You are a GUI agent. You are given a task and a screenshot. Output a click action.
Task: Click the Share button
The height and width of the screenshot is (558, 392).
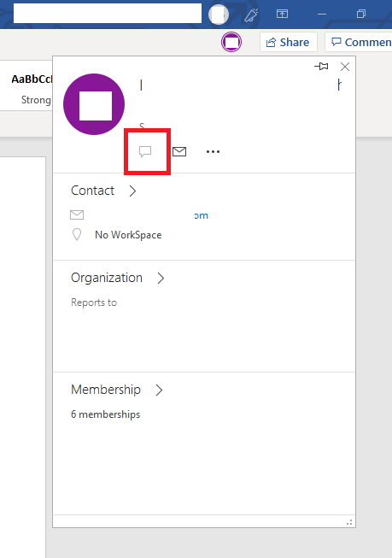tap(288, 42)
